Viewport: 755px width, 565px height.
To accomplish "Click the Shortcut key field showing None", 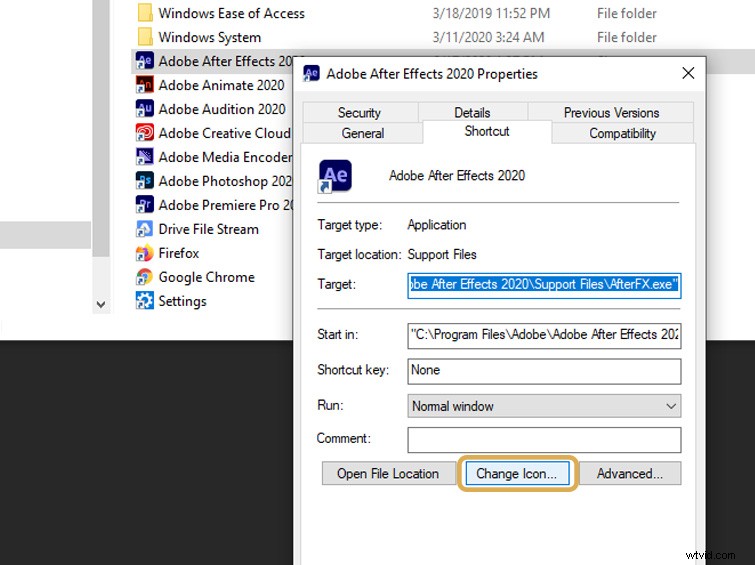I will tap(544, 371).
